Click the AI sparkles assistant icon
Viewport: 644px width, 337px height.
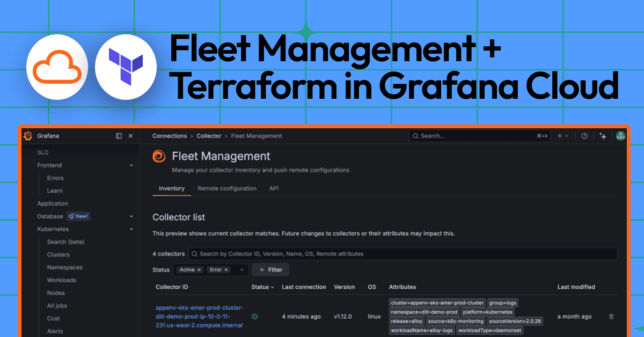tap(603, 136)
